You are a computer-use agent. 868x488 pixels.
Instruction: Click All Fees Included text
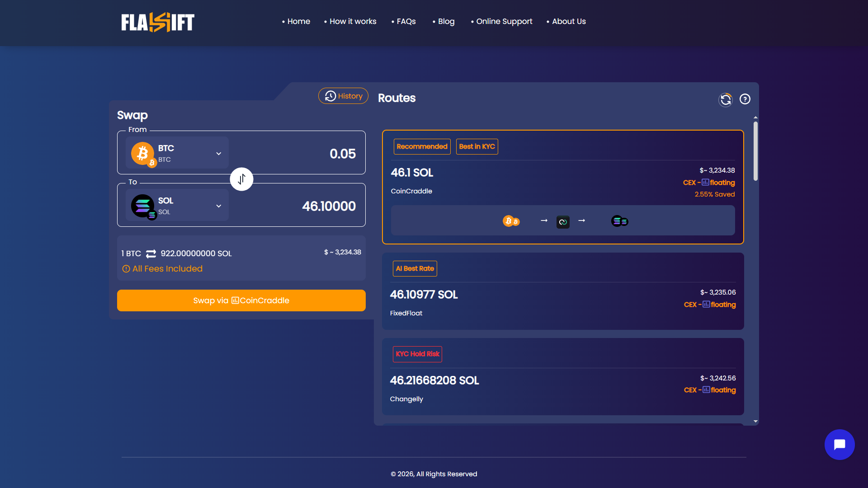(x=167, y=269)
